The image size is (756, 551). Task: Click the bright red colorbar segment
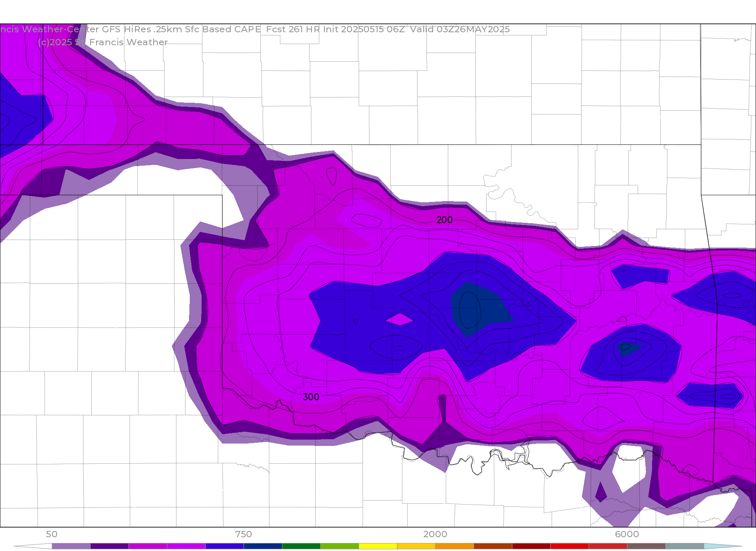569,546
